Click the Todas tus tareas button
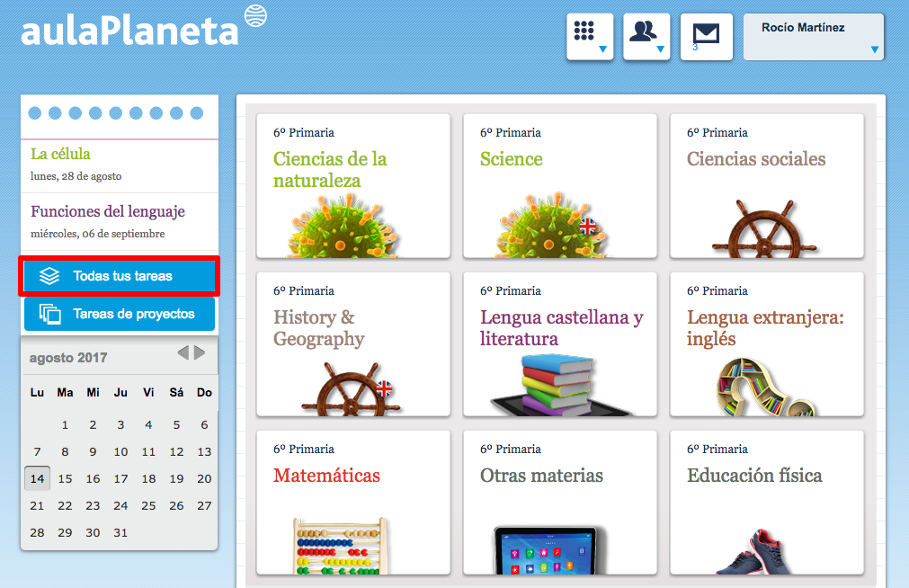This screenshot has height=588, width=909. click(119, 276)
